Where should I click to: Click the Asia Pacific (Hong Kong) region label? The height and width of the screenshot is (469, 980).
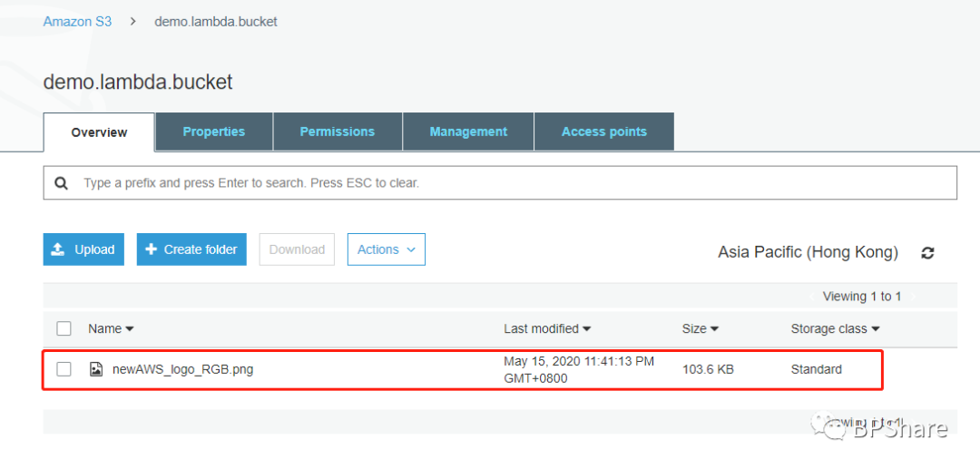pyautogui.click(x=808, y=252)
